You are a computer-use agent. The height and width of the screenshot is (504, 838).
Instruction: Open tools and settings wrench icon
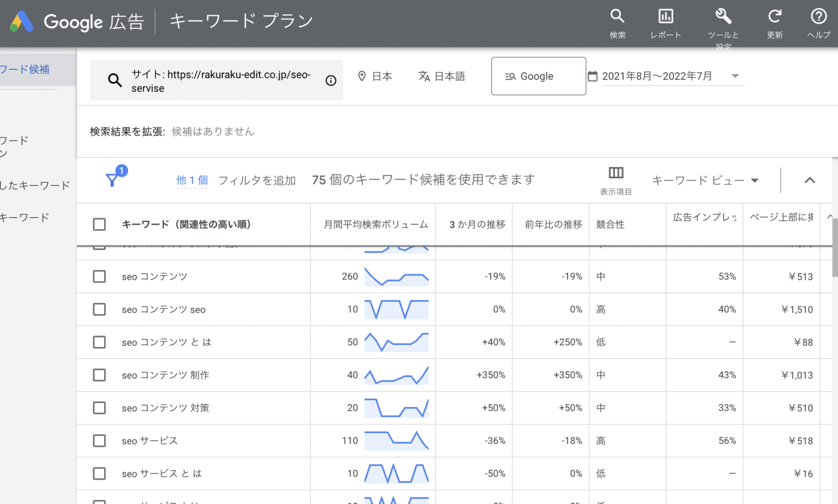[723, 16]
